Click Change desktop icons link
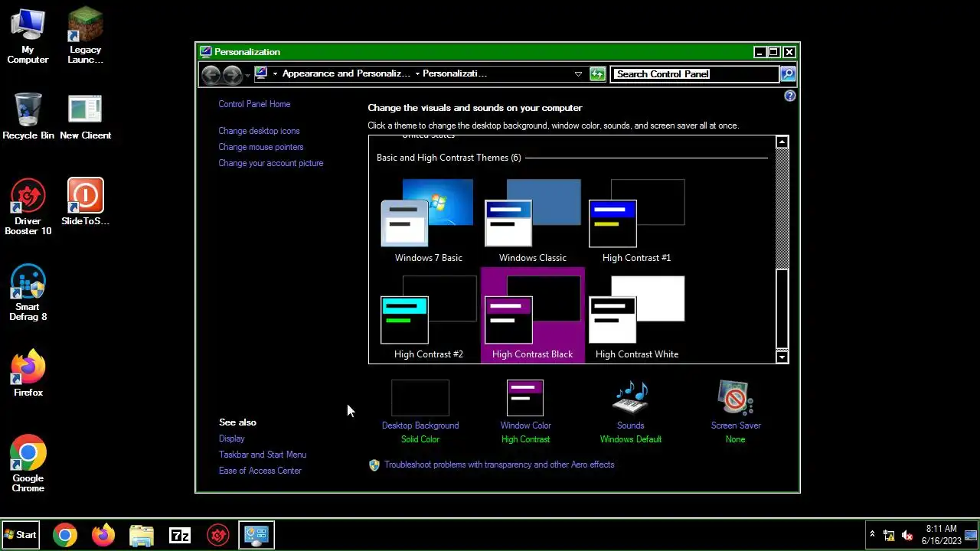980x551 pixels. (259, 131)
